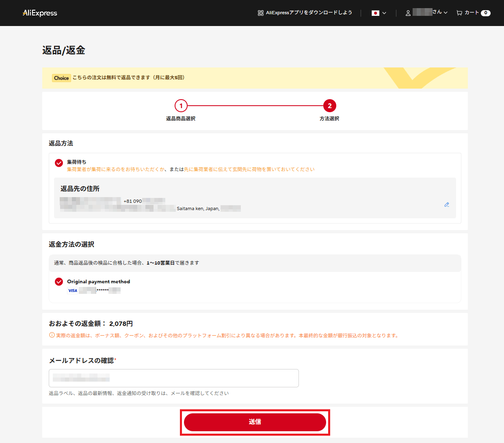Go to step 1 返品商品選択
Image resolution: width=504 pixels, height=443 pixels.
coord(181,106)
